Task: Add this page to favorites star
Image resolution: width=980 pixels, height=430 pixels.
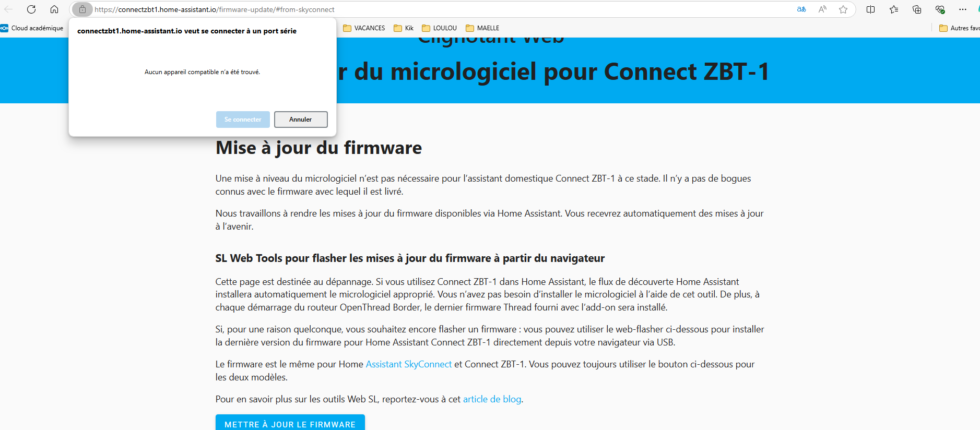Action: [843, 9]
